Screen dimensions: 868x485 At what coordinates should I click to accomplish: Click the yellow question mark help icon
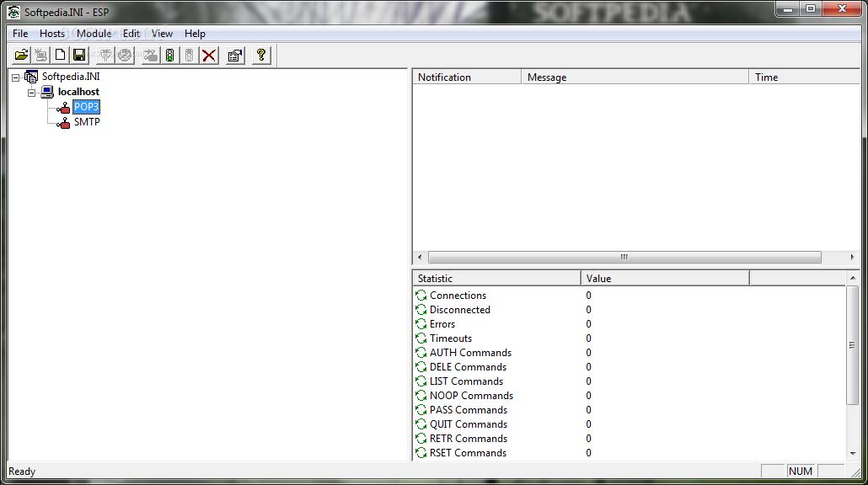[260, 56]
